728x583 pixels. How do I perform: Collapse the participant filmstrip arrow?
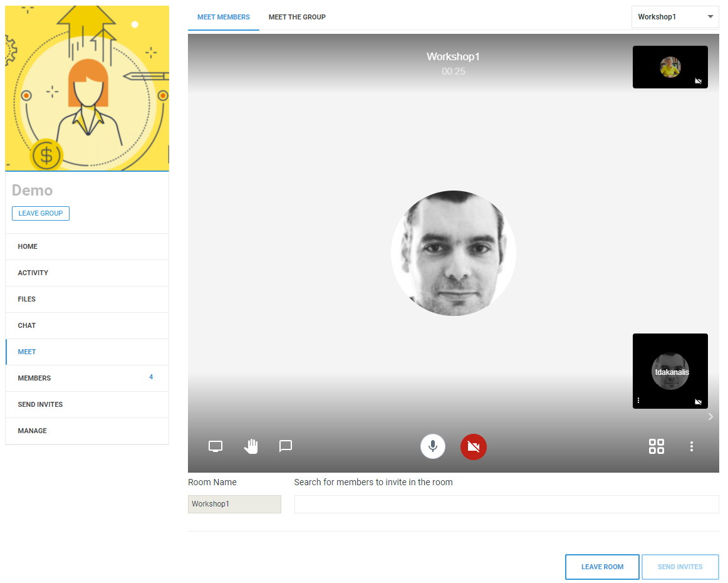(710, 417)
